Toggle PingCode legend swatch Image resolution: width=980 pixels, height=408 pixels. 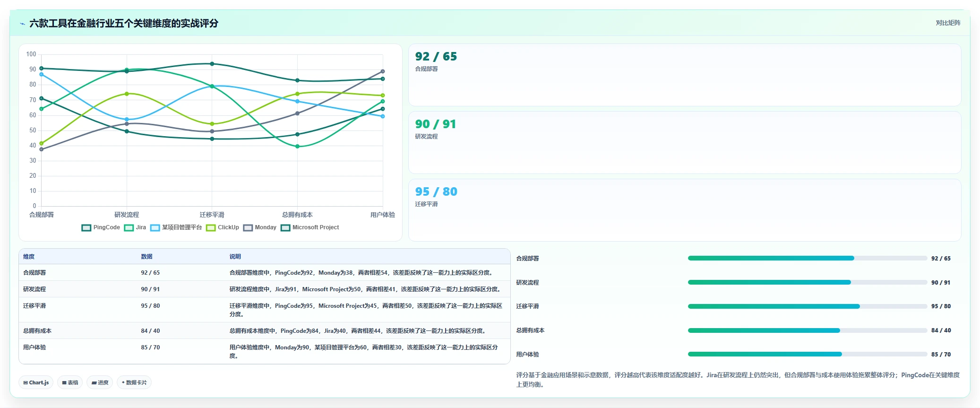click(86, 228)
